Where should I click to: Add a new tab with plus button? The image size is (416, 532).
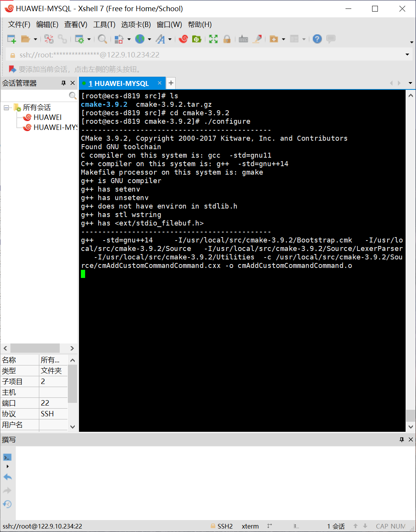pos(171,83)
